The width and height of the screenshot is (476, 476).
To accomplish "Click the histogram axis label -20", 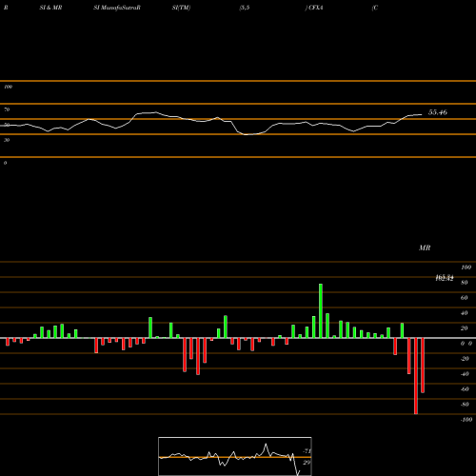I will tap(465, 359).
